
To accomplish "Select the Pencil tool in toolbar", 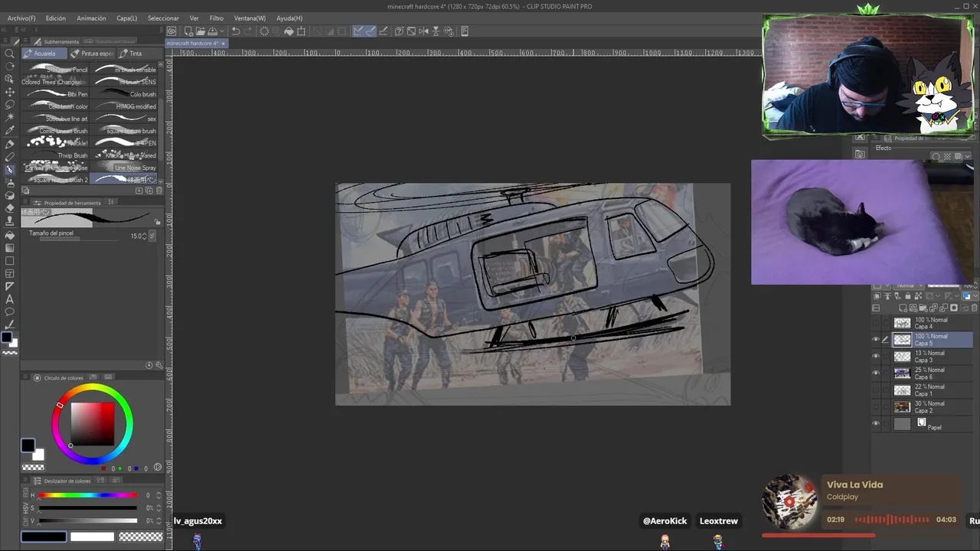I will click(10, 157).
